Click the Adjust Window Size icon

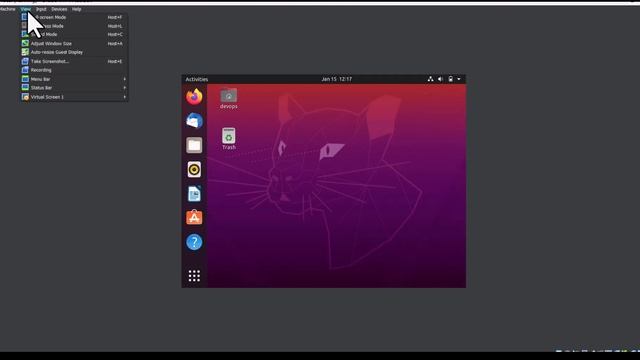tap(25, 43)
